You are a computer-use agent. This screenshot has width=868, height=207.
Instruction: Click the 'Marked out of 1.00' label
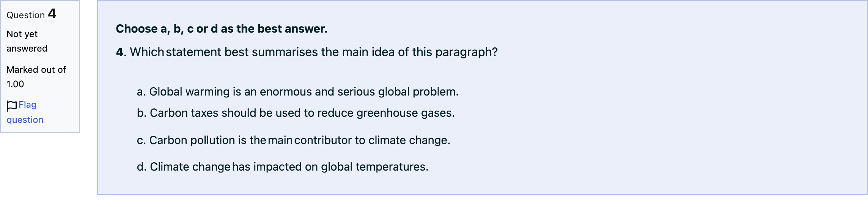(36, 77)
